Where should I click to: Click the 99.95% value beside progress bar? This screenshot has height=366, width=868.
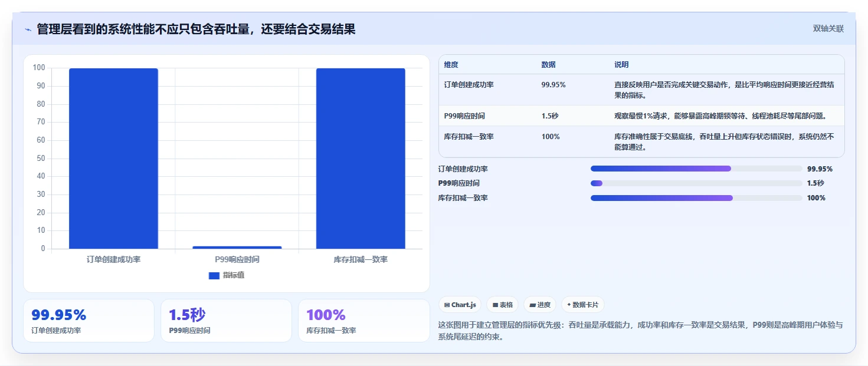[x=820, y=169]
